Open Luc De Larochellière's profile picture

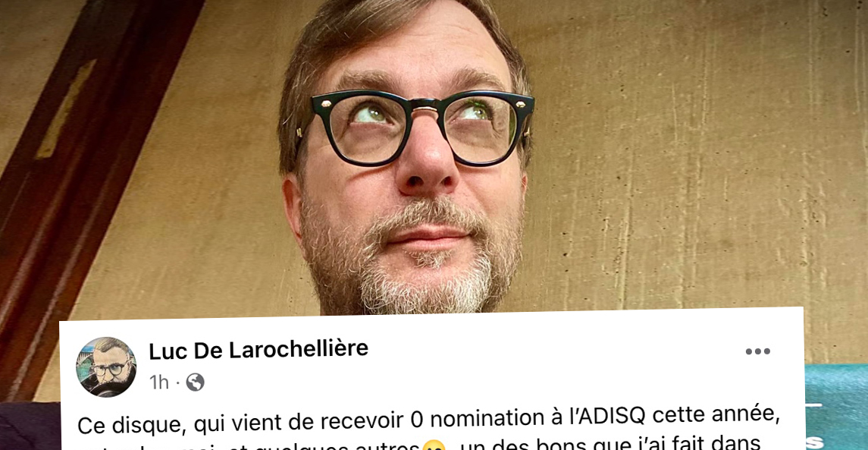(105, 367)
